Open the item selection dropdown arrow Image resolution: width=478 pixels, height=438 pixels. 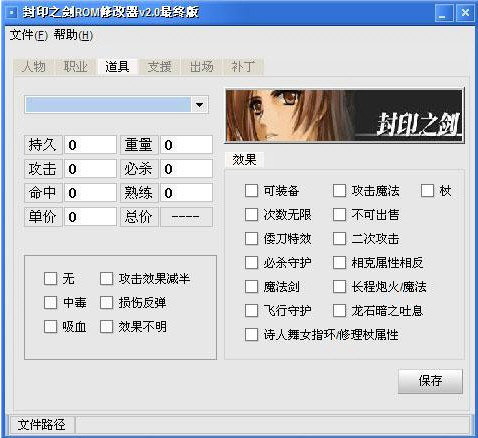199,105
